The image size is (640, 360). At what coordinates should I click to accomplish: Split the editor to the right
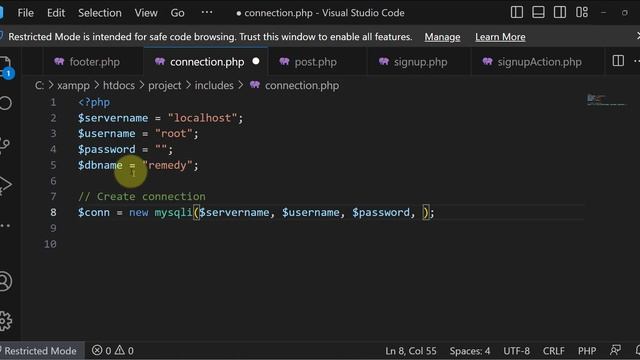click(x=618, y=61)
